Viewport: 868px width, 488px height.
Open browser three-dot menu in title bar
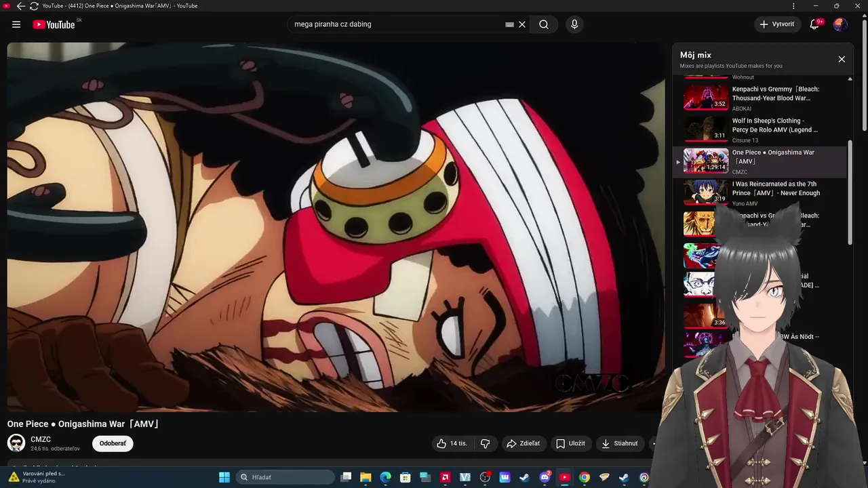pos(794,6)
